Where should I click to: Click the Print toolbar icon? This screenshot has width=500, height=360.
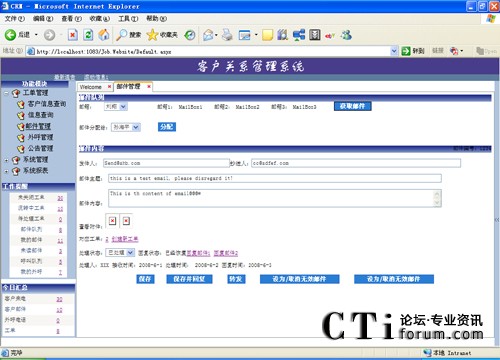click(x=227, y=35)
